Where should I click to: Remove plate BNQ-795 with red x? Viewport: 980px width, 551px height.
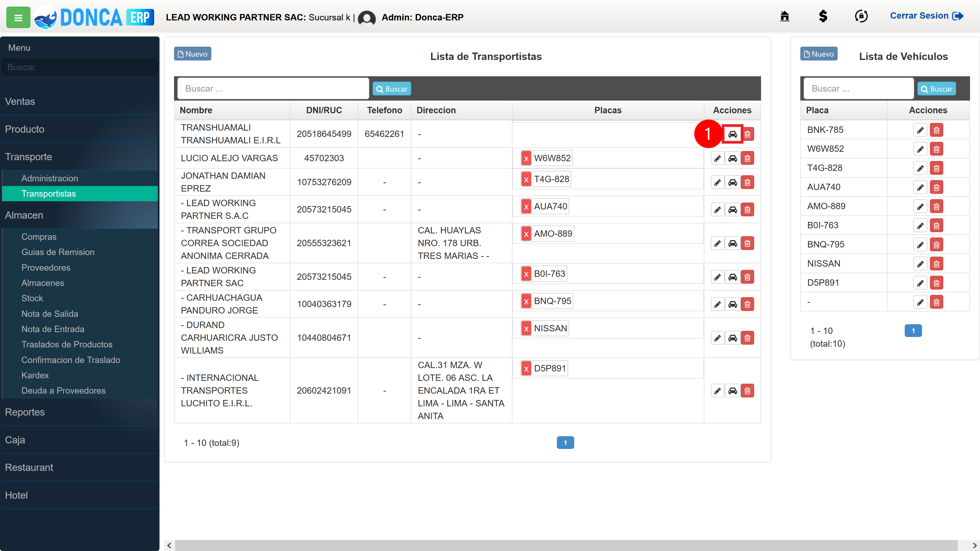click(x=526, y=301)
